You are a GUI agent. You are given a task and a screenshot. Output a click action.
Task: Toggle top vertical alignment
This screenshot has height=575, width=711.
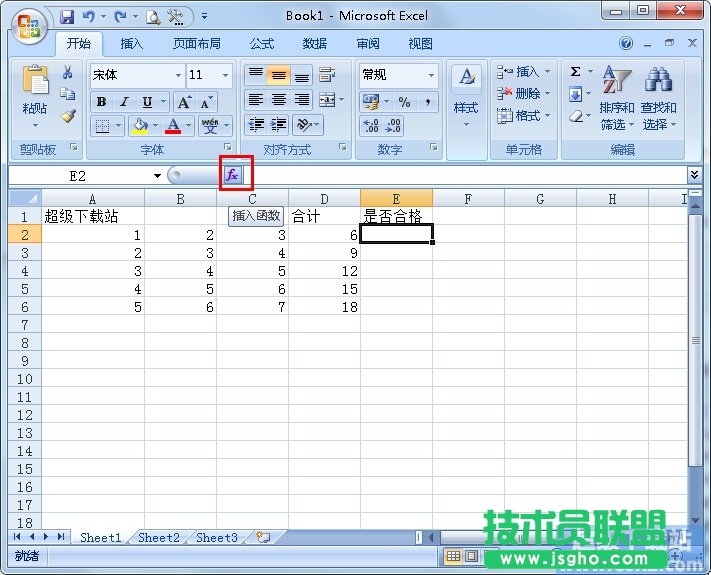coord(256,75)
